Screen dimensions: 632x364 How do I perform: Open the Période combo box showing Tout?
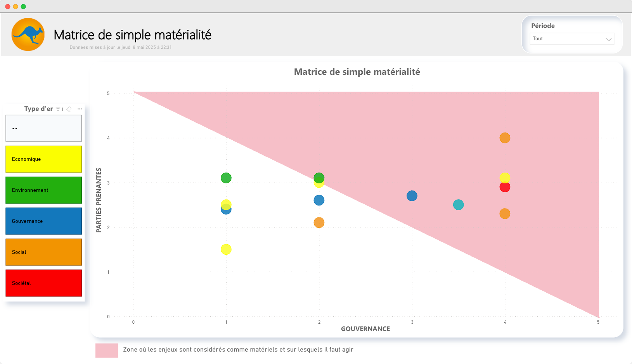tap(572, 39)
